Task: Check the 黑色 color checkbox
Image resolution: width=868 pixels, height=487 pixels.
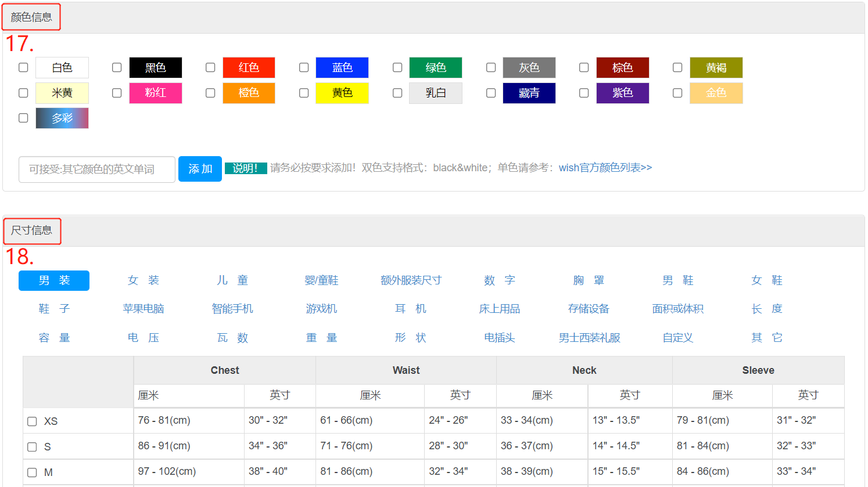Action: 117,67
